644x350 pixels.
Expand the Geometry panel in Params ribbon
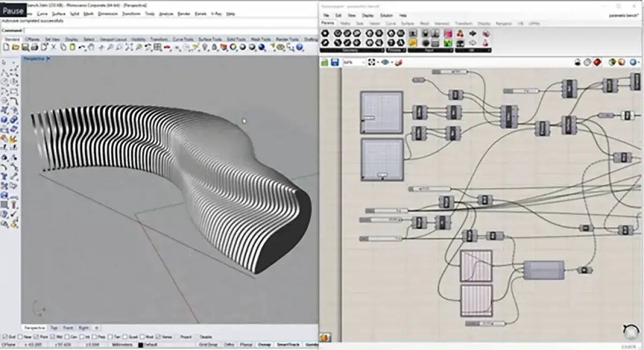pos(381,50)
